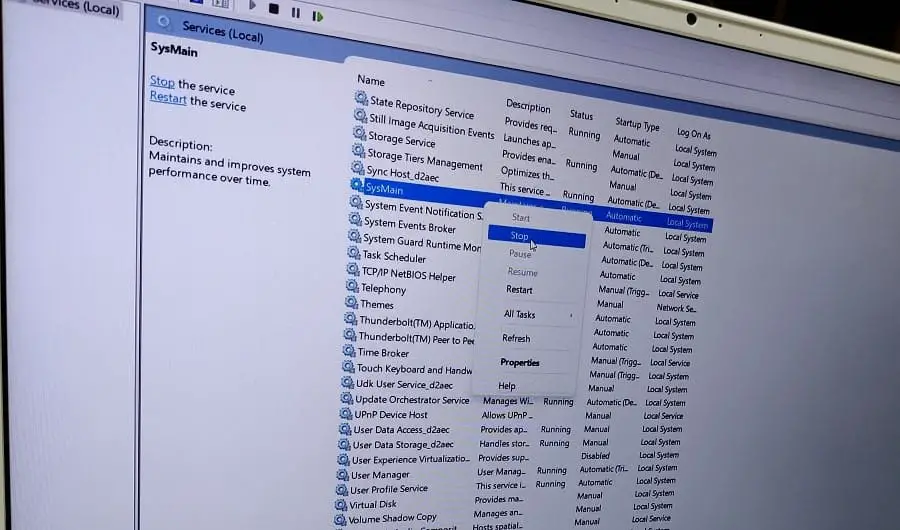This screenshot has width=900, height=530.
Task: Click the TCP/IP NetBIOS Helper gear icon
Action: pyautogui.click(x=352, y=269)
